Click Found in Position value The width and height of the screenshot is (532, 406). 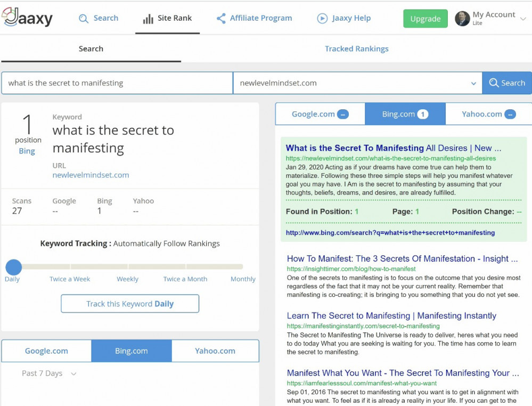pyautogui.click(x=357, y=212)
